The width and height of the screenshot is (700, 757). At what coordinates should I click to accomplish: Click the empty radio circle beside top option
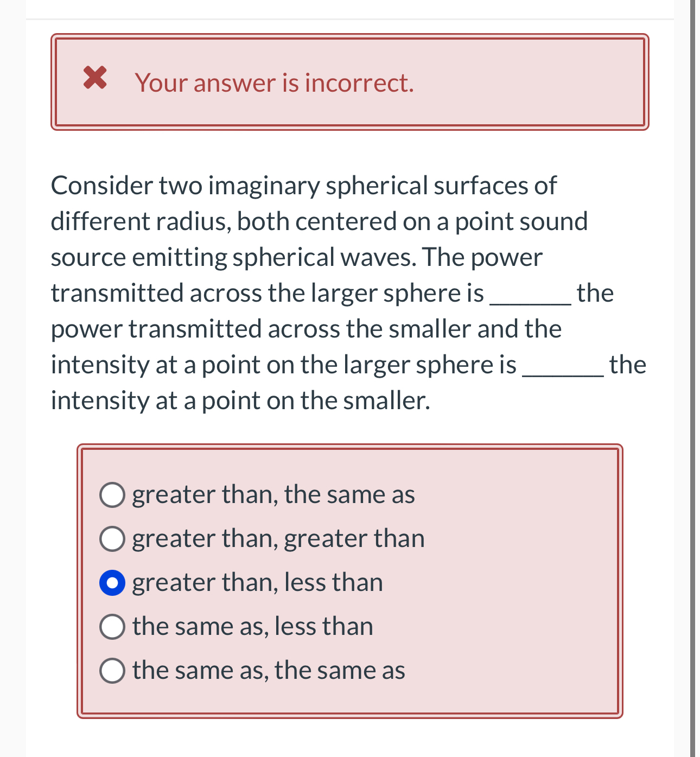(112, 494)
